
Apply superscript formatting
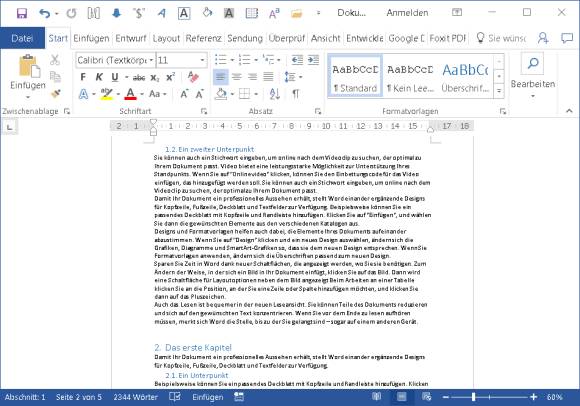coord(170,77)
